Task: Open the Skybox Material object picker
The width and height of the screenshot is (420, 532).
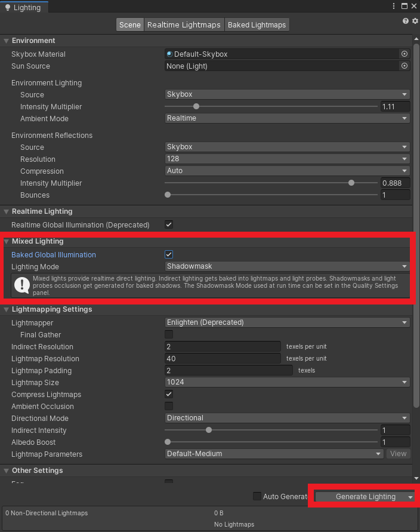Action: coord(404,54)
